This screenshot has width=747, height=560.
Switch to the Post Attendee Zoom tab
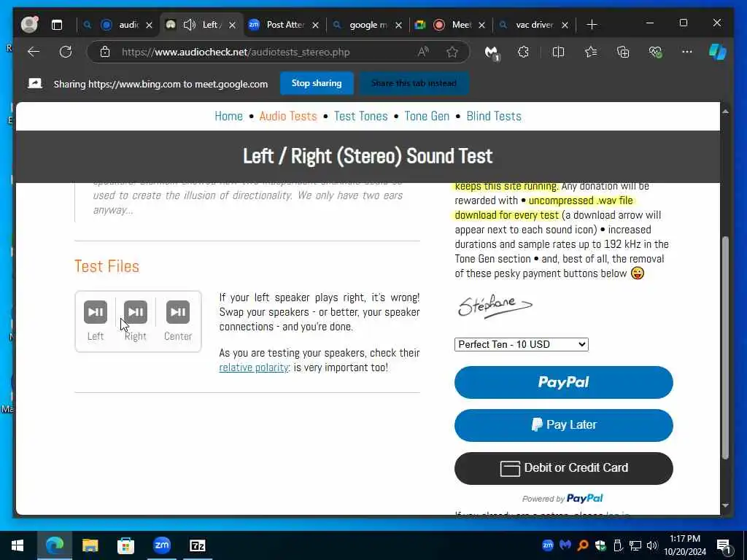click(x=285, y=25)
